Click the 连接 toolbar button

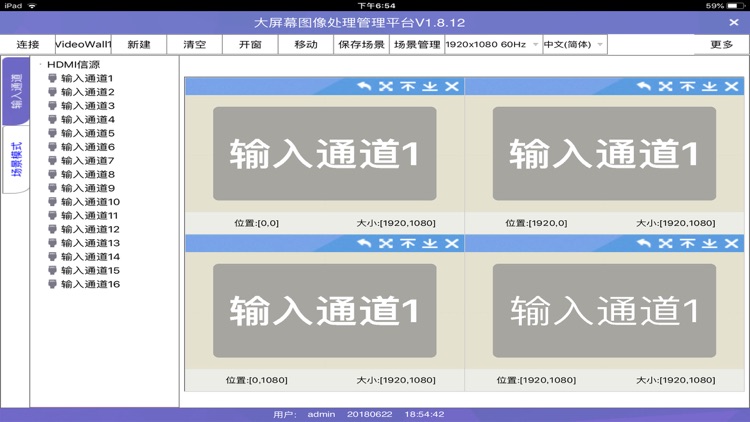[28, 44]
